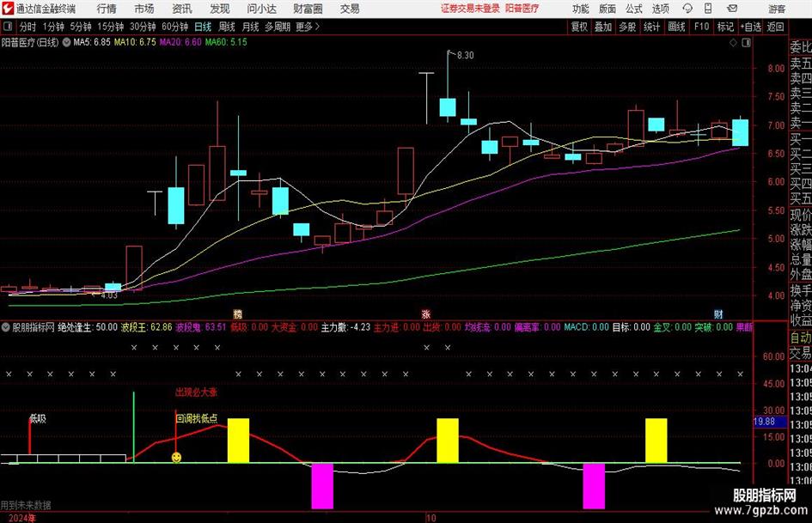Click the 通达信 red logo icon
Image resolution: width=812 pixels, height=523 pixels.
click(7, 9)
